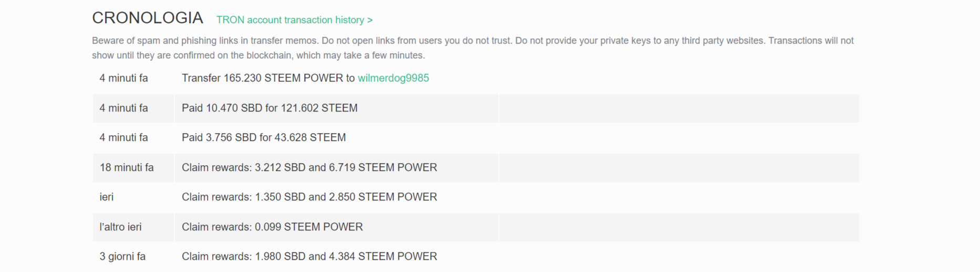Select the Paid 10.470 SBD entry
This screenshot has width=980, height=272.
269,108
